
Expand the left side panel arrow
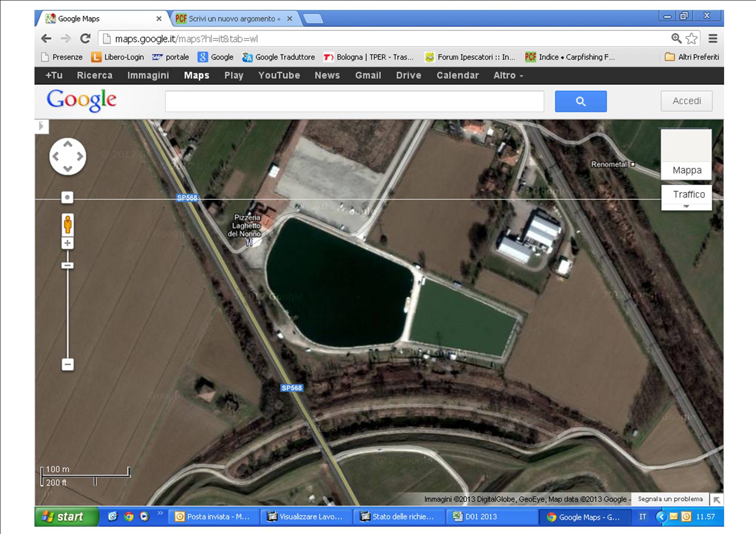click(x=41, y=126)
